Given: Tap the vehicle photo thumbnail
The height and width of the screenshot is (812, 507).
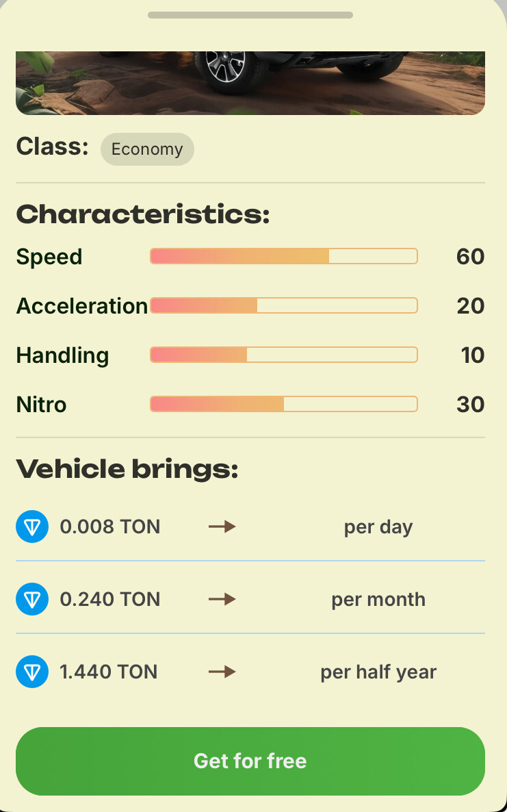Looking at the screenshot, I should click(x=250, y=83).
